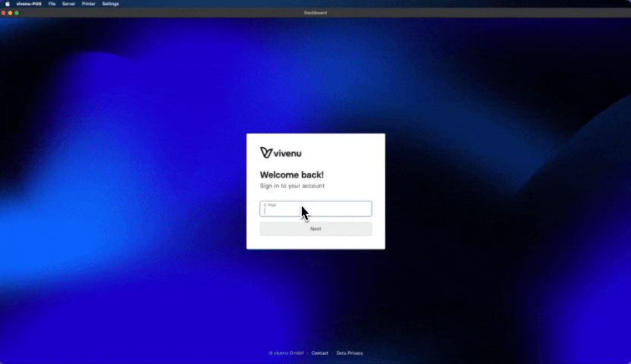This screenshot has height=364, width=631.
Task: Maximize the window using the green button
Action: [x=17, y=13]
